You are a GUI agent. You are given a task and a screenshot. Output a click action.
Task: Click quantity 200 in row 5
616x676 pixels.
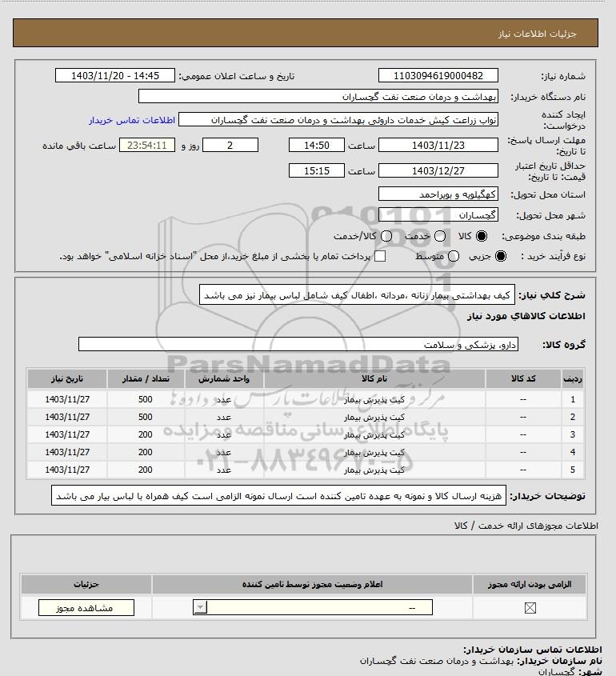coord(146,470)
